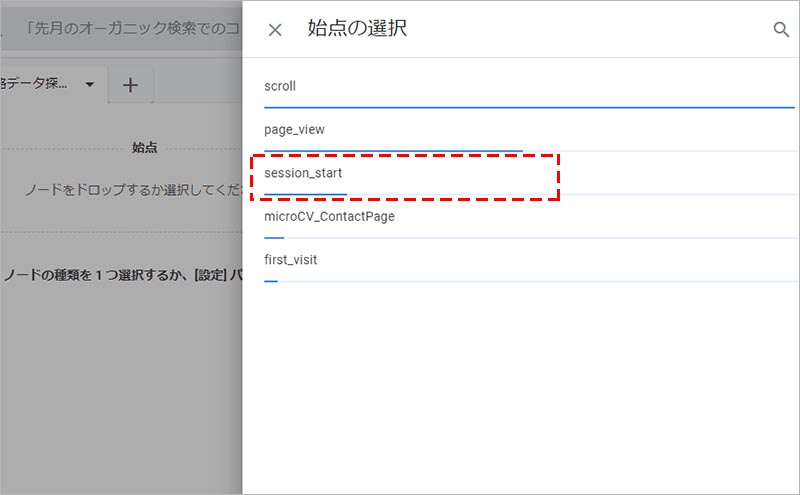Screen dimensions: 800x495
Task: Open the 経路データ探 tab dropdown arrow
Action: 90,85
